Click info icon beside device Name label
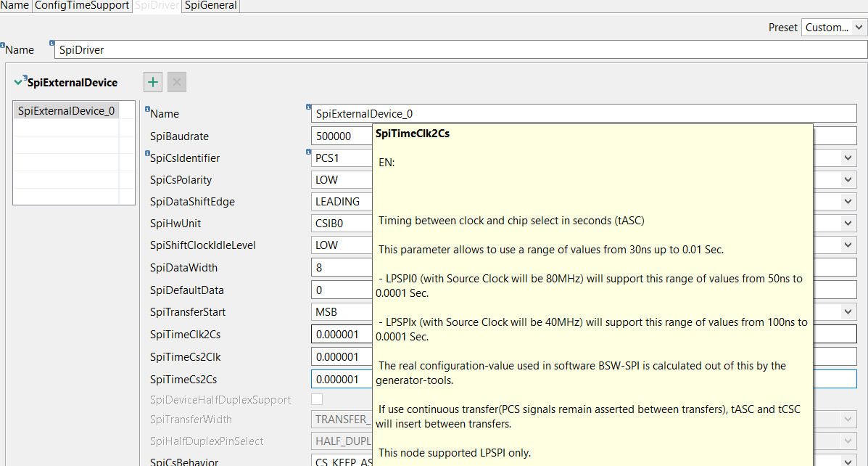 (x=147, y=110)
